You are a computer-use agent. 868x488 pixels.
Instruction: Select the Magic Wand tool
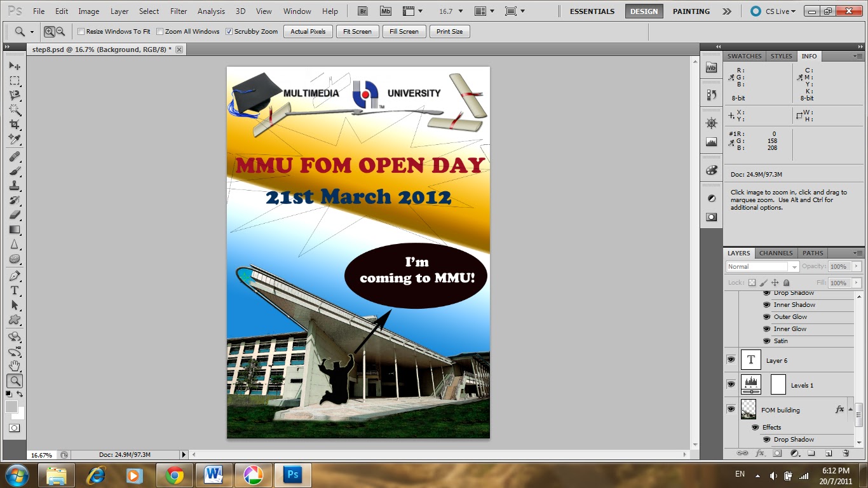click(15, 110)
